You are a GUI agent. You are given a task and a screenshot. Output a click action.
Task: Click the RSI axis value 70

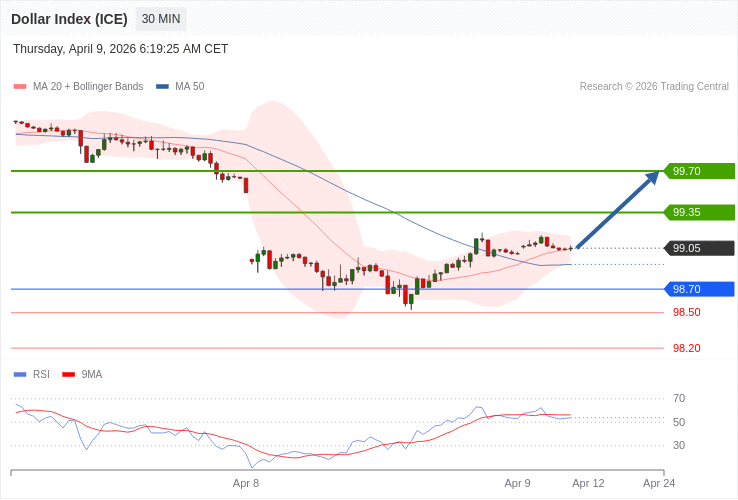[x=679, y=399]
